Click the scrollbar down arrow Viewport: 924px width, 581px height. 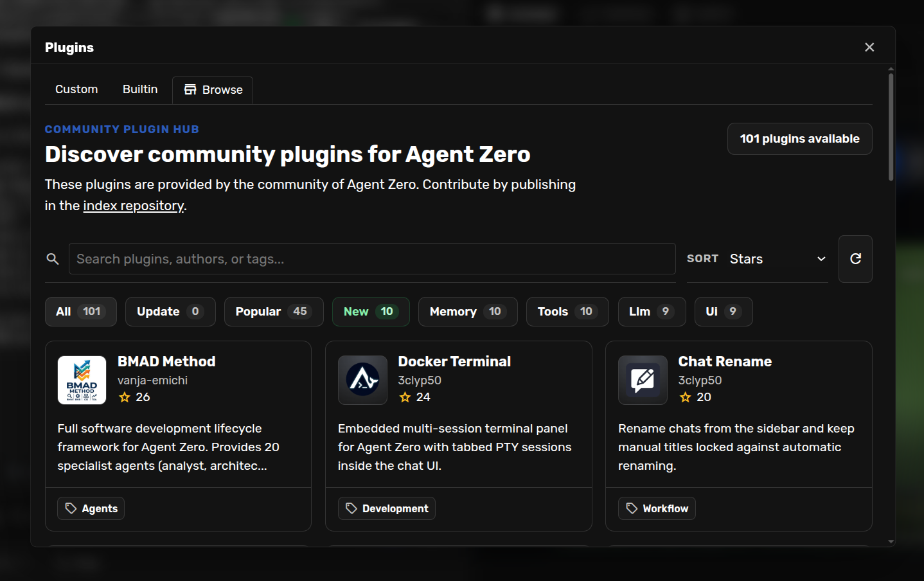coord(891,542)
